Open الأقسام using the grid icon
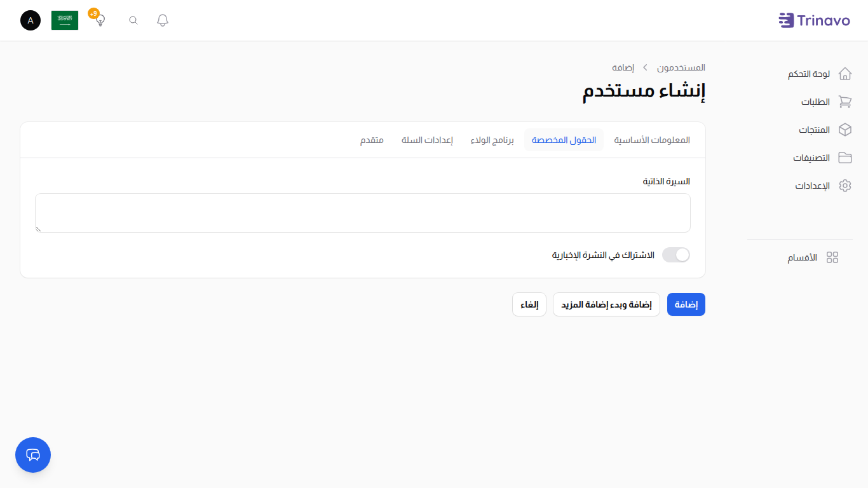 click(x=832, y=257)
